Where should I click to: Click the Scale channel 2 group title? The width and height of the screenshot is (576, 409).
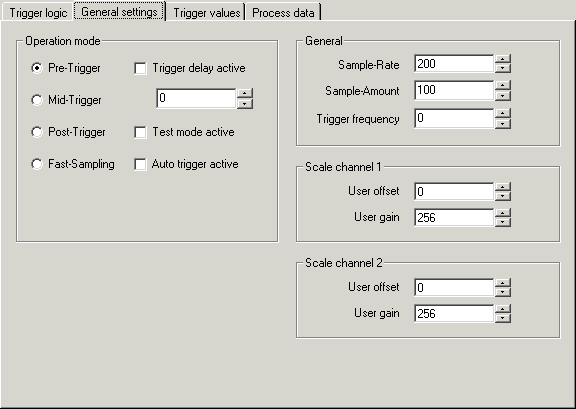point(344,263)
